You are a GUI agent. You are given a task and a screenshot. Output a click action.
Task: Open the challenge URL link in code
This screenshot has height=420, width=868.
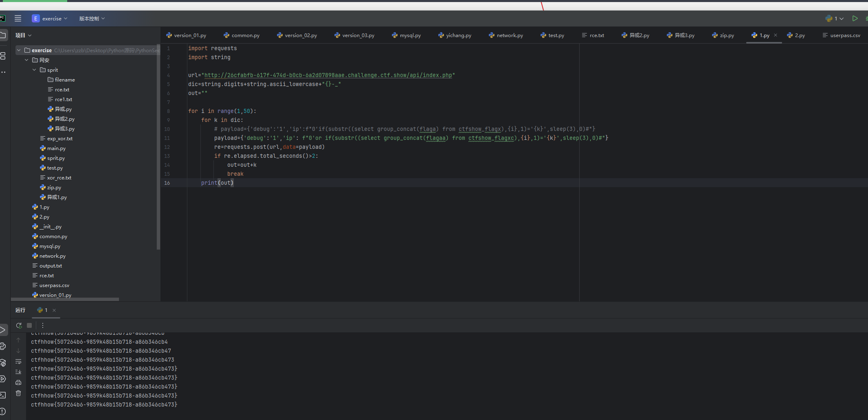[x=328, y=75]
